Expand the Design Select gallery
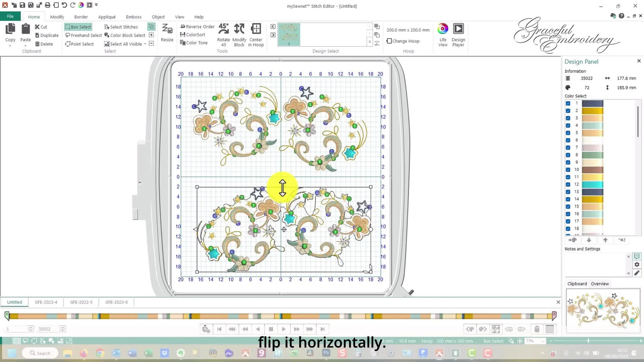Viewport: 644px width, 362px height. [369, 42]
